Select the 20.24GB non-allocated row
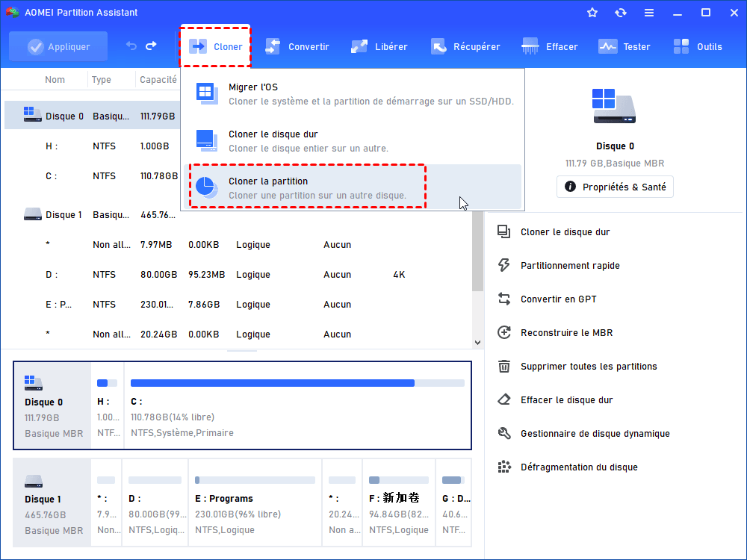Image resolution: width=747 pixels, height=560 pixels. [x=238, y=335]
